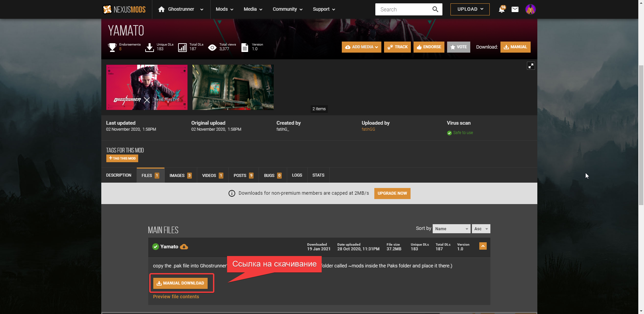The height and width of the screenshot is (314, 644).
Task: Click the MAIN FILES heading
Action: click(x=163, y=230)
